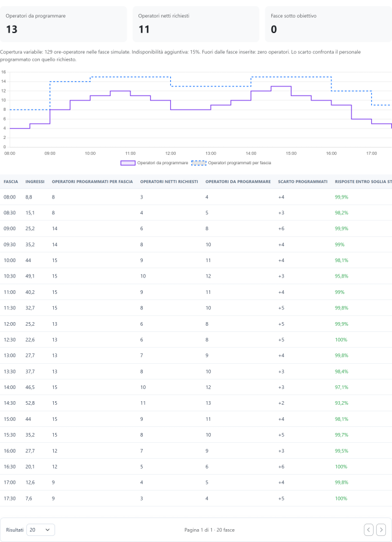Click ingressi value 8,8
Viewport: 392px width, 542px height.
coord(29,197)
